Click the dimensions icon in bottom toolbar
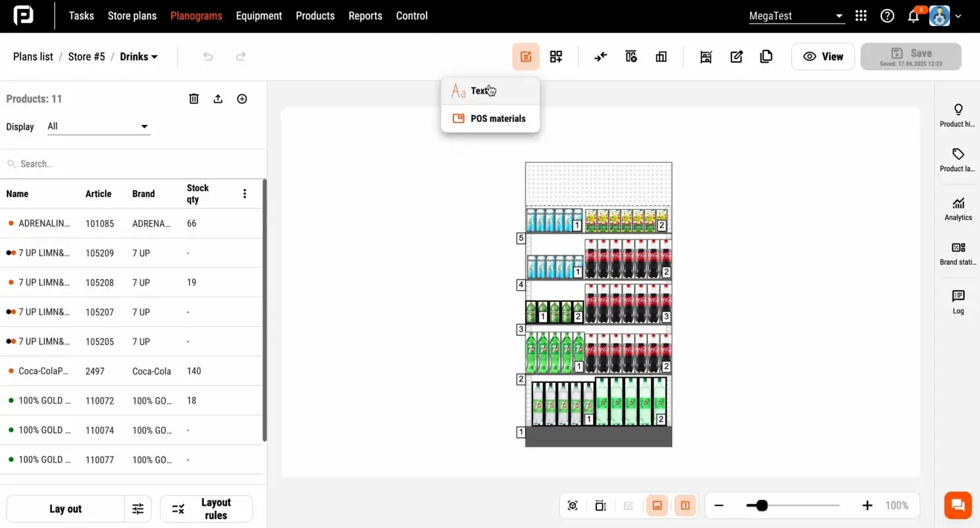980x528 pixels. (601, 505)
